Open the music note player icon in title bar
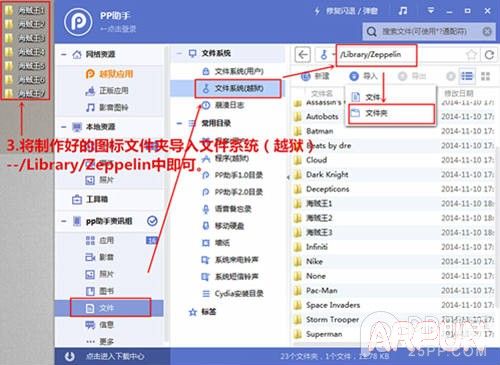 click(403, 11)
